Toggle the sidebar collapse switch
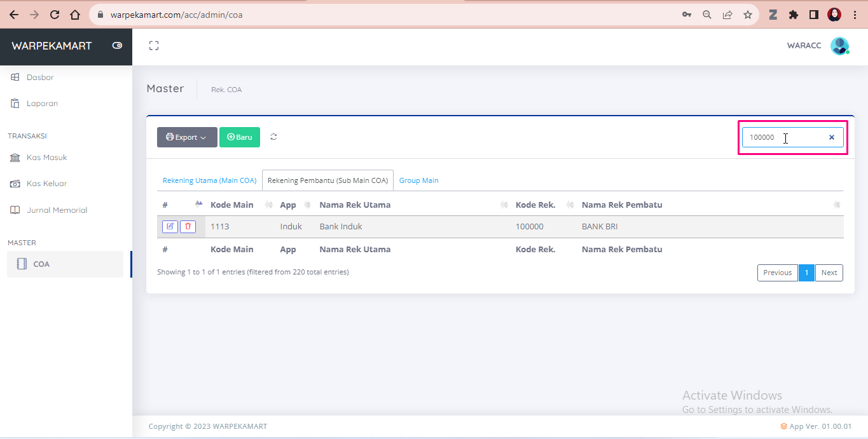Viewport: 868px width, 439px height. pos(117,46)
